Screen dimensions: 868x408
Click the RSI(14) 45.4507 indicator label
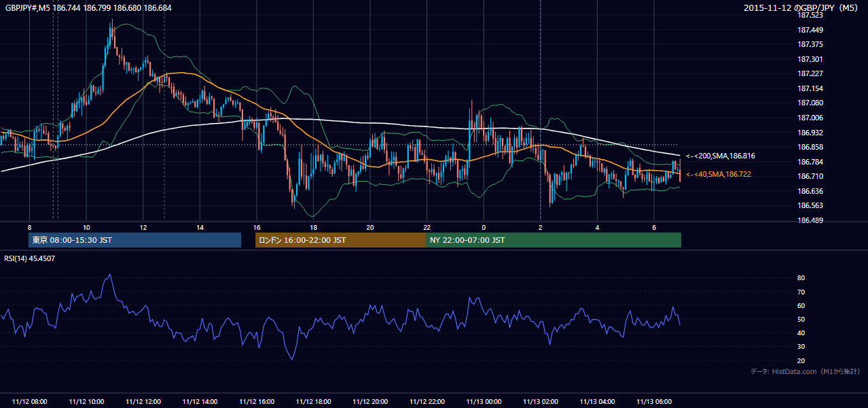coord(30,258)
